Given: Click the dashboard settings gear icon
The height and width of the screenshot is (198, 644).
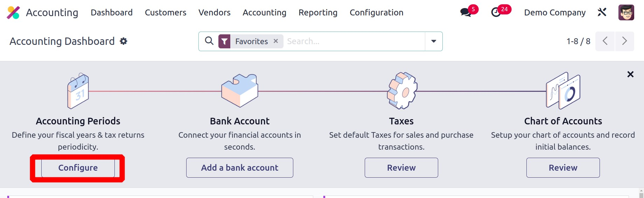Looking at the screenshot, I should [x=124, y=41].
